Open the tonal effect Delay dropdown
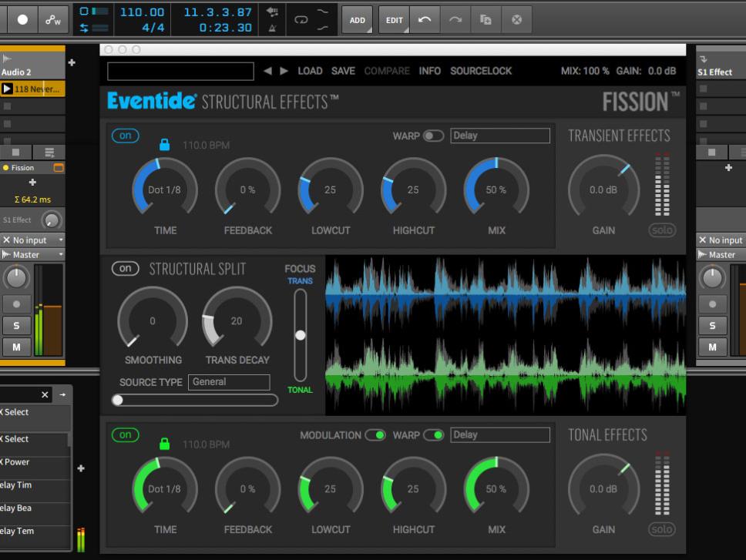Screen dimensions: 746x560 (x=499, y=435)
